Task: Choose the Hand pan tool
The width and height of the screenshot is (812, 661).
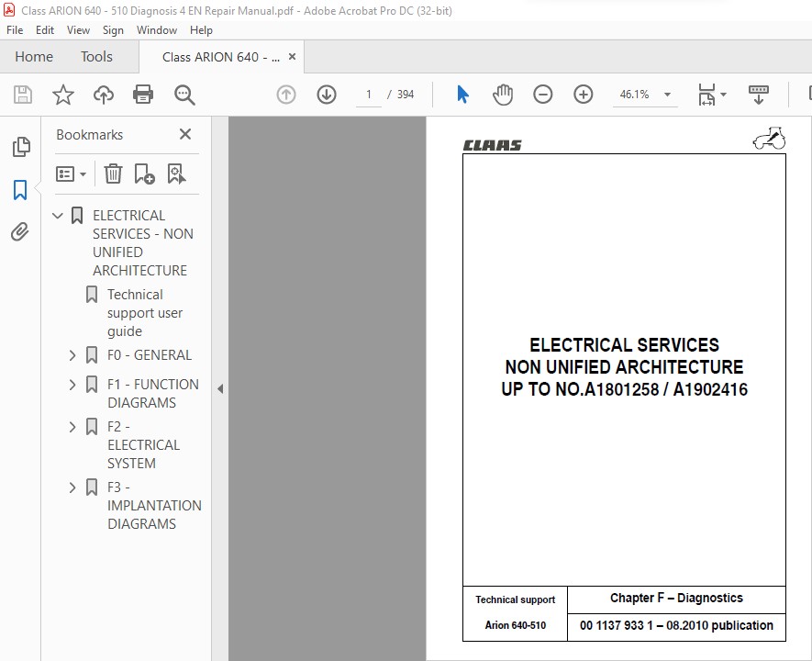Action: 502,95
